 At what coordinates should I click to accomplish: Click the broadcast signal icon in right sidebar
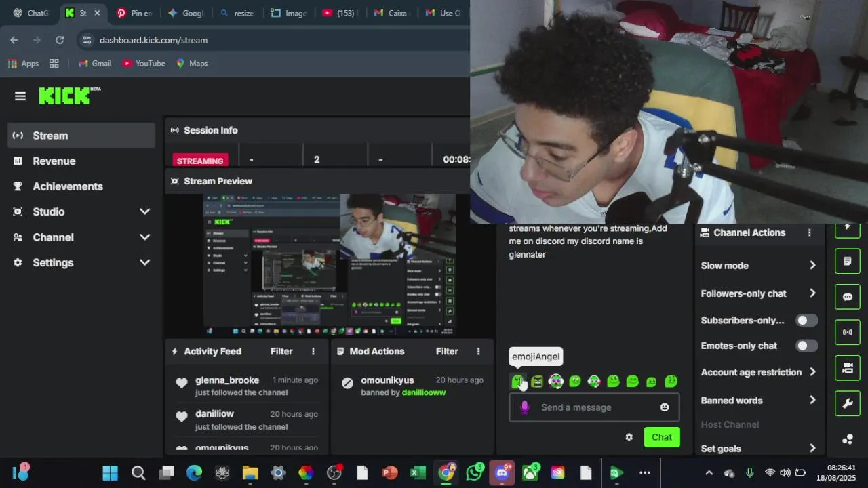tap(848, 332)
